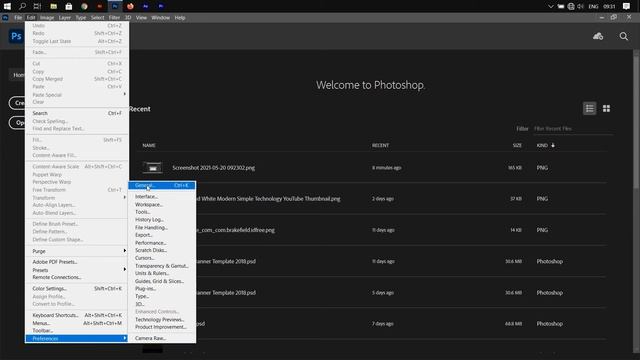Open the Window menu
The height and width of the screenshot is (360, 640).
(160, 18)
